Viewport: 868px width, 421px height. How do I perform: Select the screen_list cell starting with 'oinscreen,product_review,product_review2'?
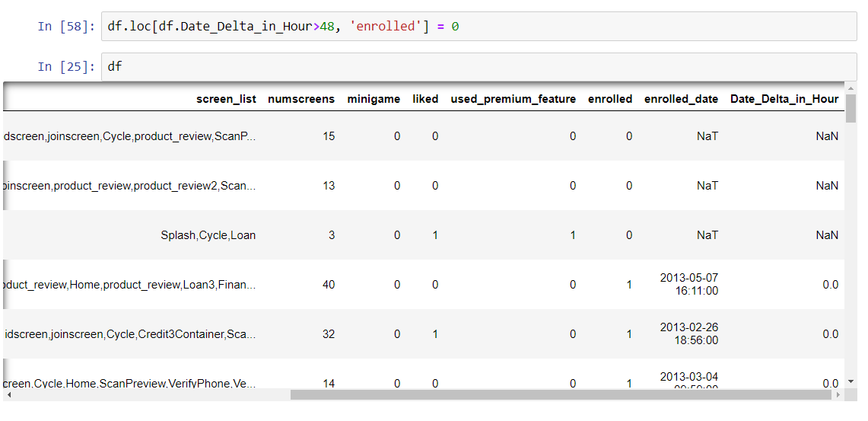(x=129, y=186)
